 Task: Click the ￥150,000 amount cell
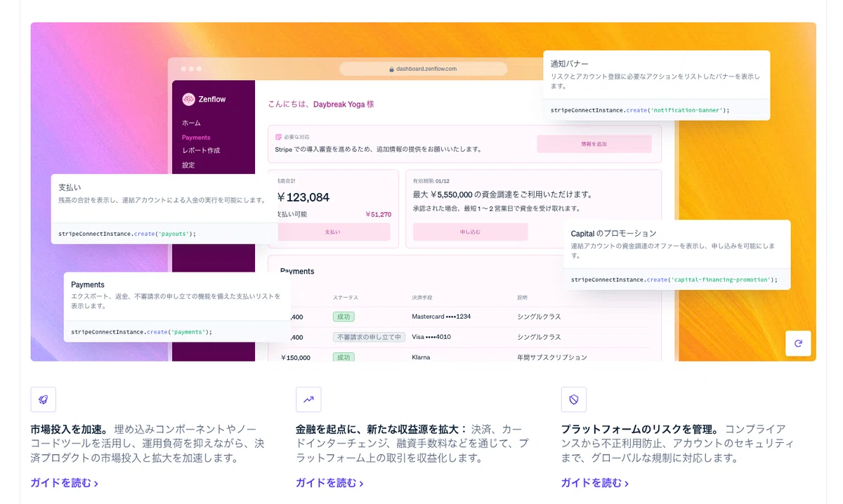pyautogui.click(x=295, y=357)
